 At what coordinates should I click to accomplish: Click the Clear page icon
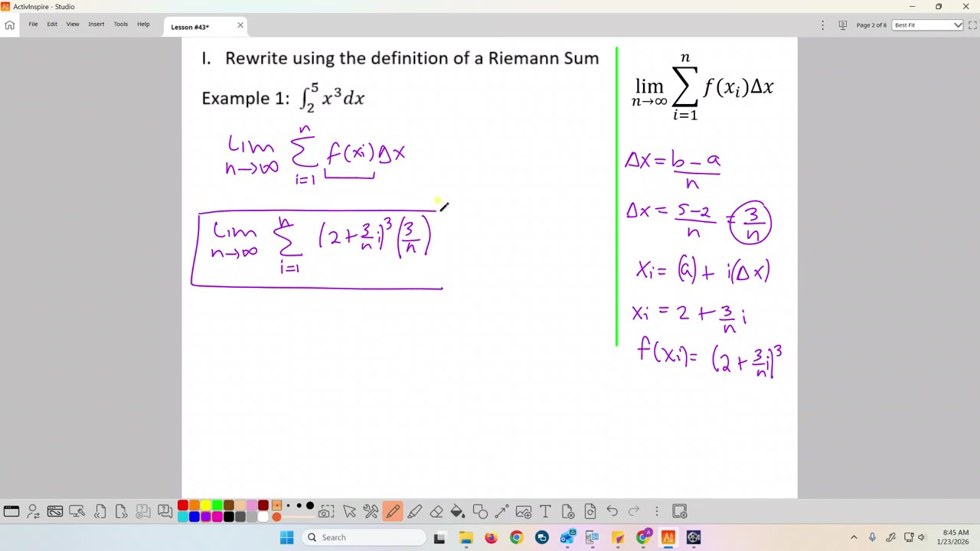569,511
